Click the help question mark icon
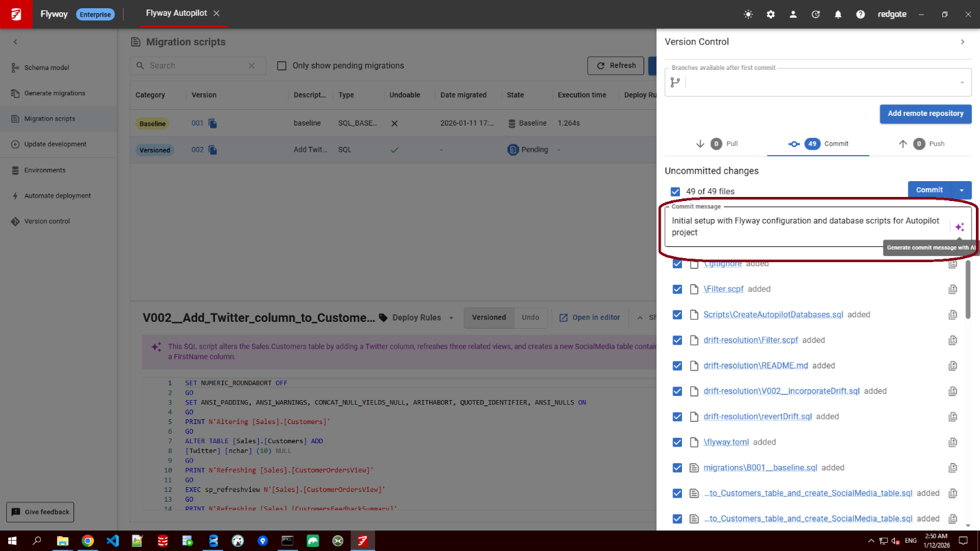 coord(861,14)
